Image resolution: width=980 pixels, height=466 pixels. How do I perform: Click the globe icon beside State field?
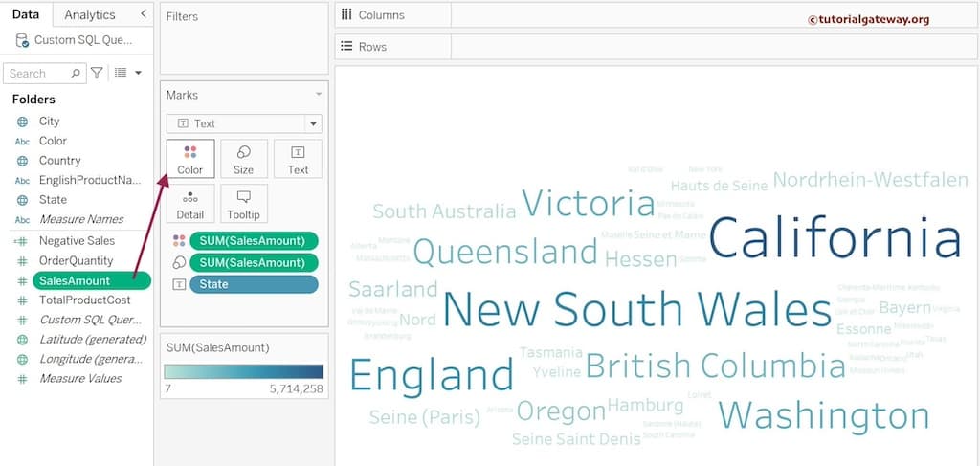[23, 200]
